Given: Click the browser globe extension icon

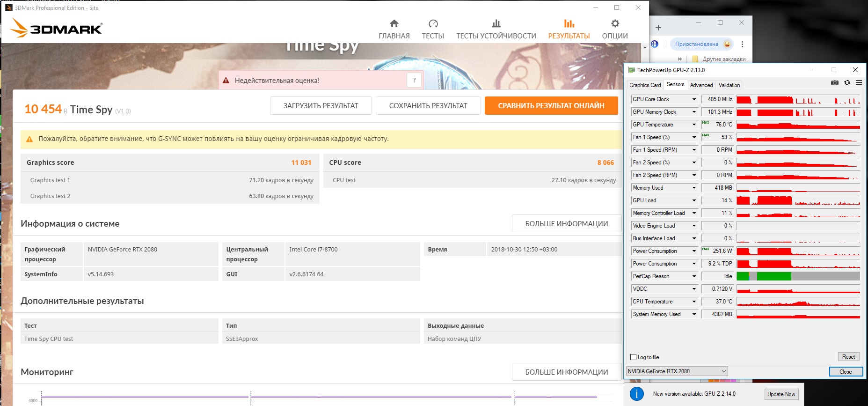Looking at the screenshot, I should (655, 44).
